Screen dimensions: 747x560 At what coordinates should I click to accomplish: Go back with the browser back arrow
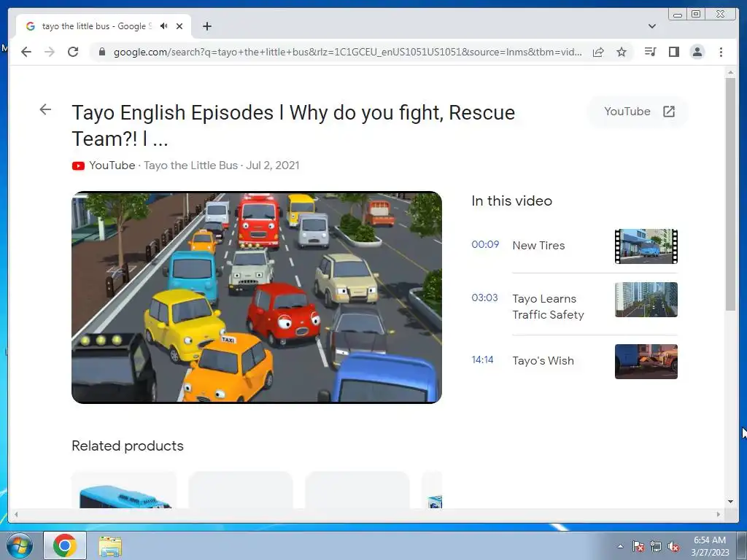26,52
